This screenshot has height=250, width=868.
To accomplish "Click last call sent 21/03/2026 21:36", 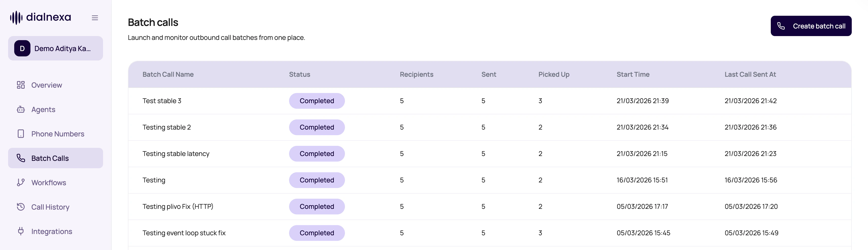I will click(x=751, y=127).
